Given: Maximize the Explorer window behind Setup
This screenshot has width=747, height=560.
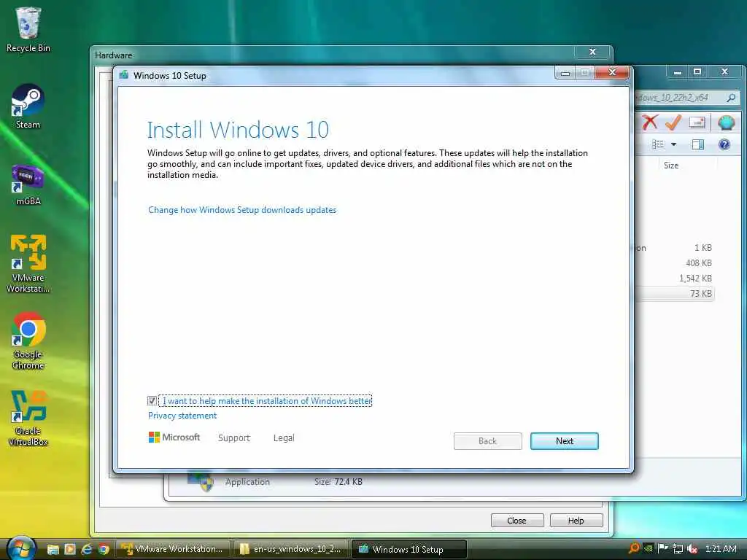Looking at the screenshot, I should [697, 72].
